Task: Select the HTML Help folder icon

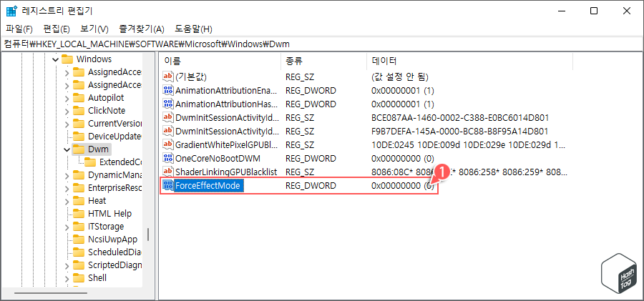Action: point(79,214)
